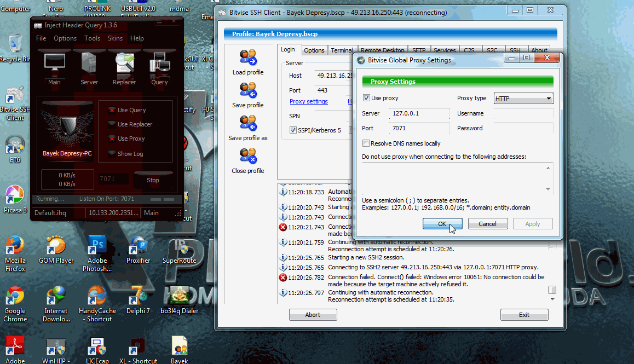Open Options menu in Inject Header Query
The image size is (634, 364).
tap(65, 38)
